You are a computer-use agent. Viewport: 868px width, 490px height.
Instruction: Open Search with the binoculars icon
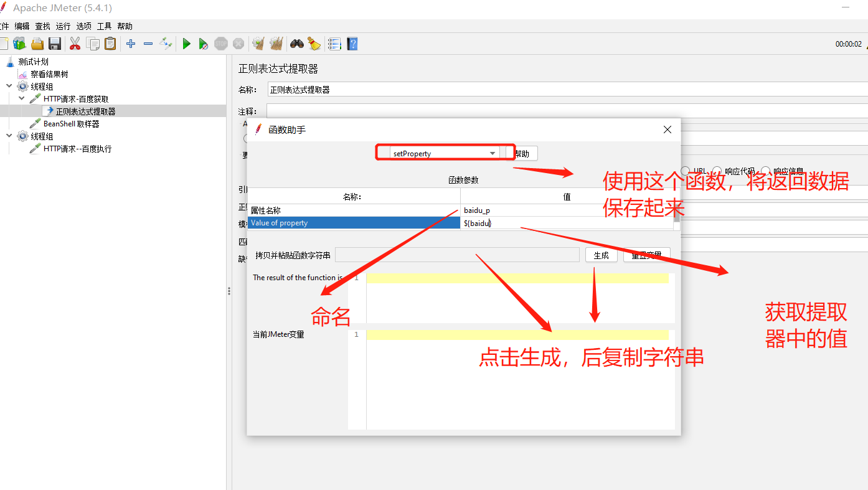click(x=297, y=44)
